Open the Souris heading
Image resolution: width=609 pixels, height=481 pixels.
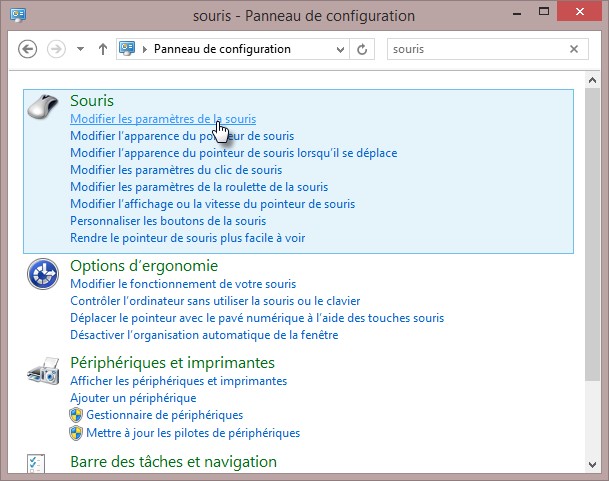92,101
